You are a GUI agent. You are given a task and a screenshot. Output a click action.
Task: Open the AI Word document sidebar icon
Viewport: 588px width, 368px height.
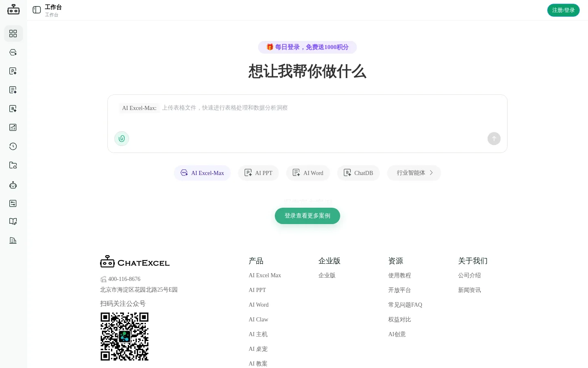13,90
